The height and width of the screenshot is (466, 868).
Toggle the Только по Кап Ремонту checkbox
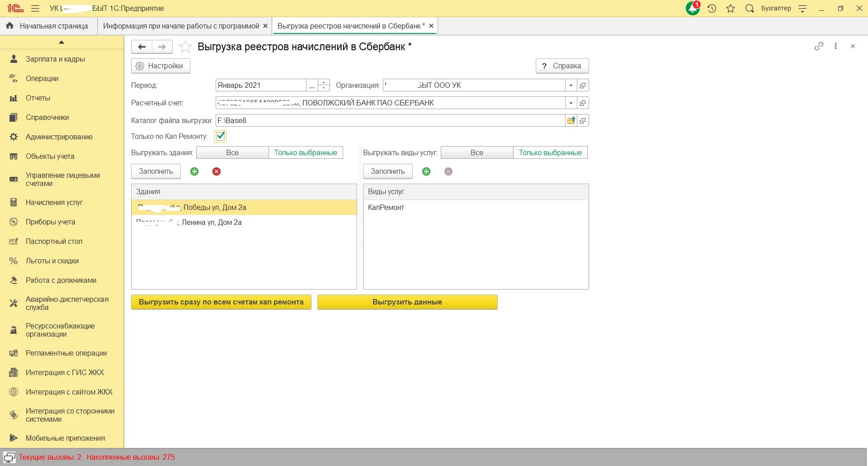coord(221,136)
